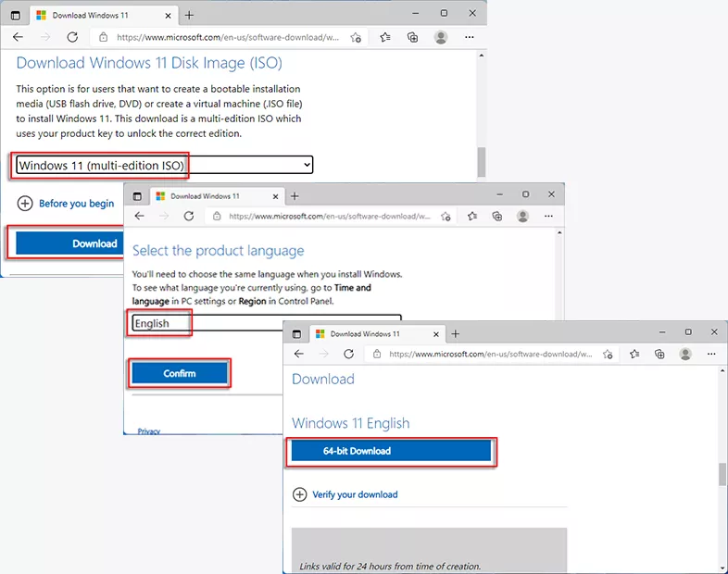Close the Download Windows 11 tab in middle window
The height and width of the screenshot is (574, 728).
coord(275,197)
